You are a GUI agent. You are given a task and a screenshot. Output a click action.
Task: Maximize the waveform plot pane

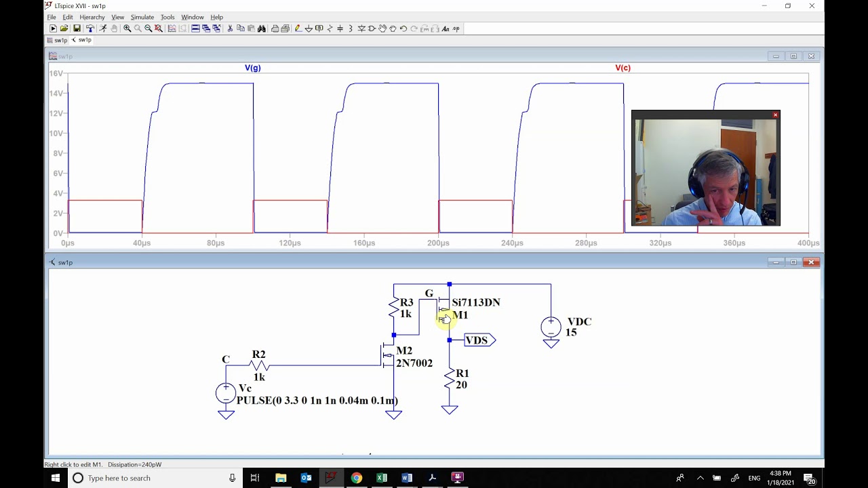point(793,56)
